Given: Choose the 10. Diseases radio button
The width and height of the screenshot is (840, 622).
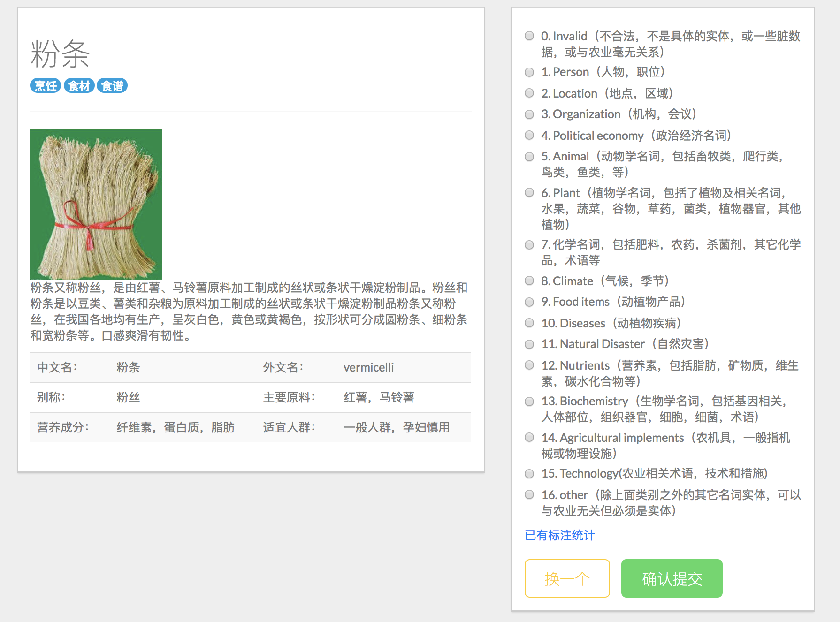Looking at the screenshot, I should (x=529, y=323).
